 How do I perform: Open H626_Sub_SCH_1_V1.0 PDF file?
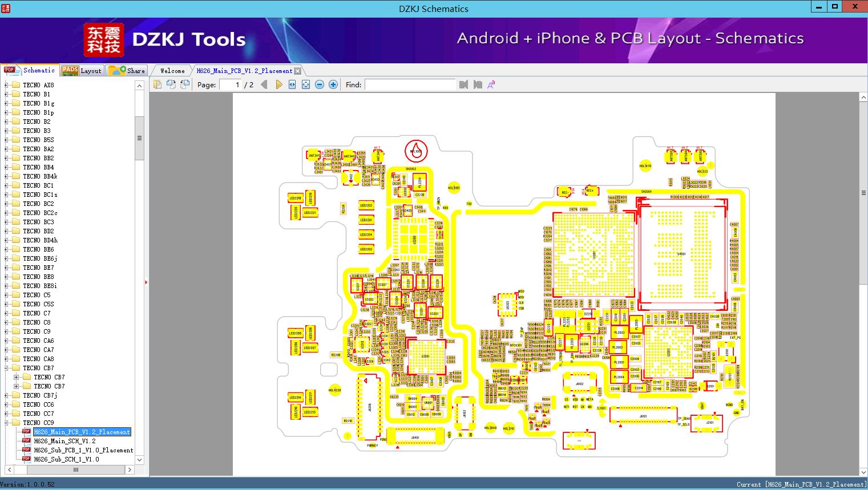tap(66, 459)
